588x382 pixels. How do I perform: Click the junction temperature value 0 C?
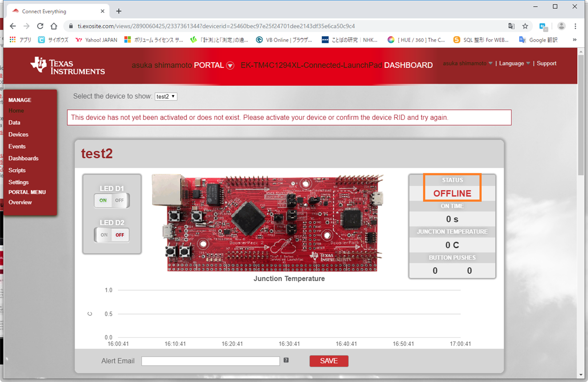[x=452, y=245]
